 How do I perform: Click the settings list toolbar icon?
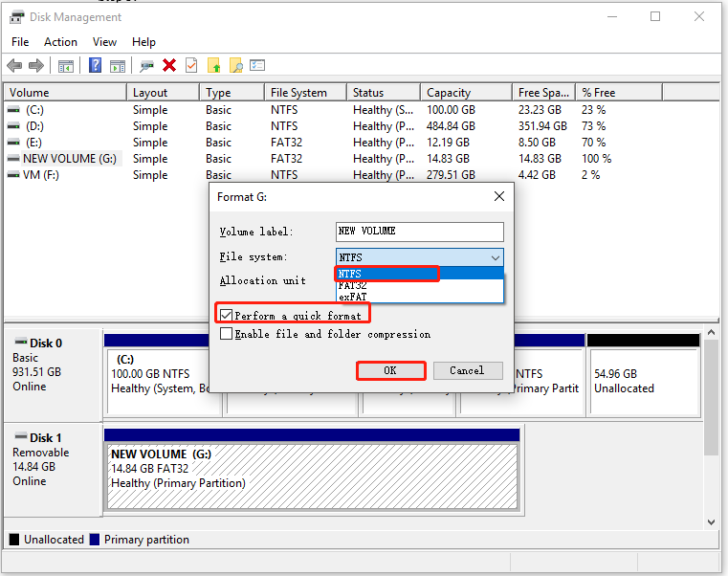pyautogui.click(x=257, y=65)
